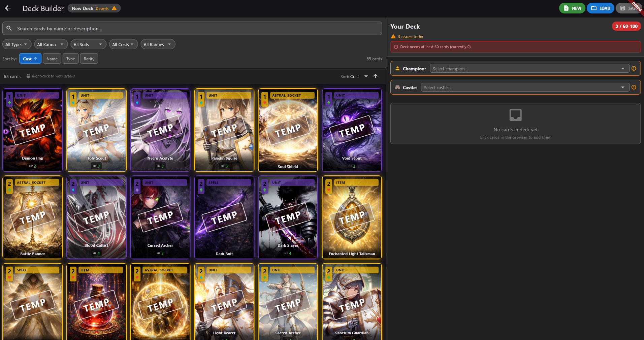
Task: Click the deck warning triangle icon
Action: click(114, 8)
